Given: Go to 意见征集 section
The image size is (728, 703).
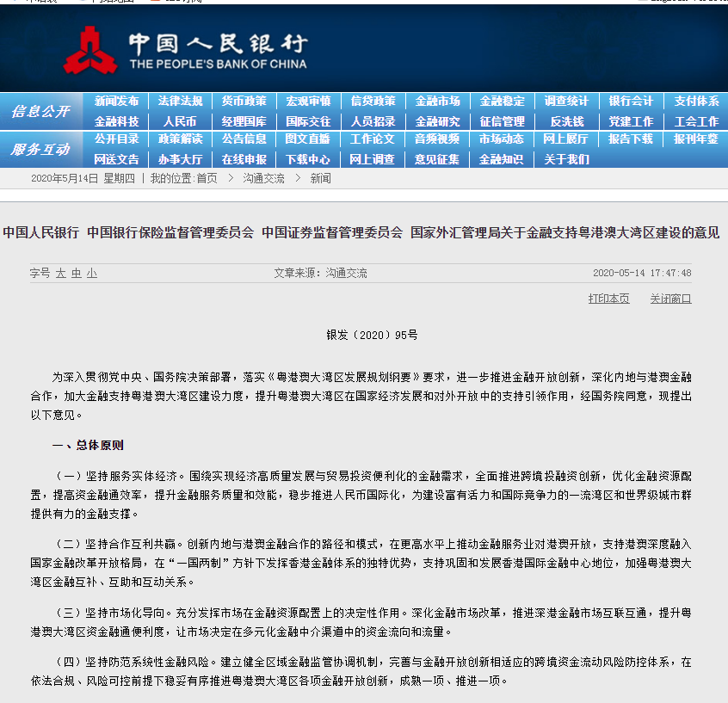Looking at the screenshot, I should (x=436, y=160).
